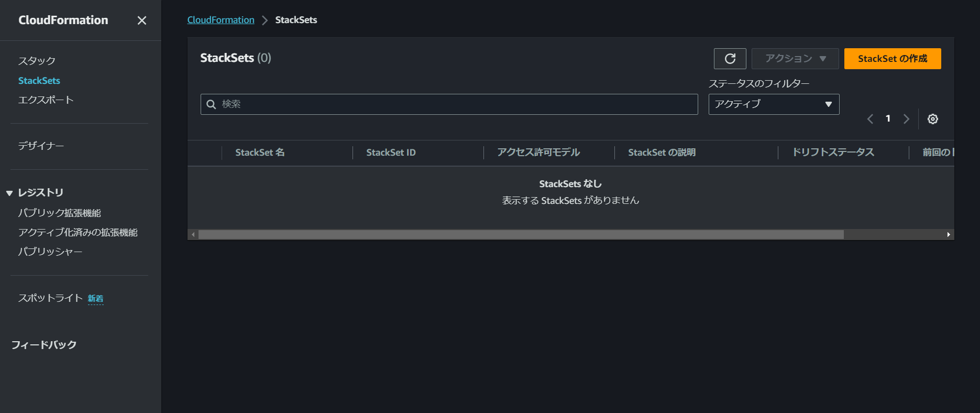Sort by ドリフトステータス column header

[x=833, y=153]
